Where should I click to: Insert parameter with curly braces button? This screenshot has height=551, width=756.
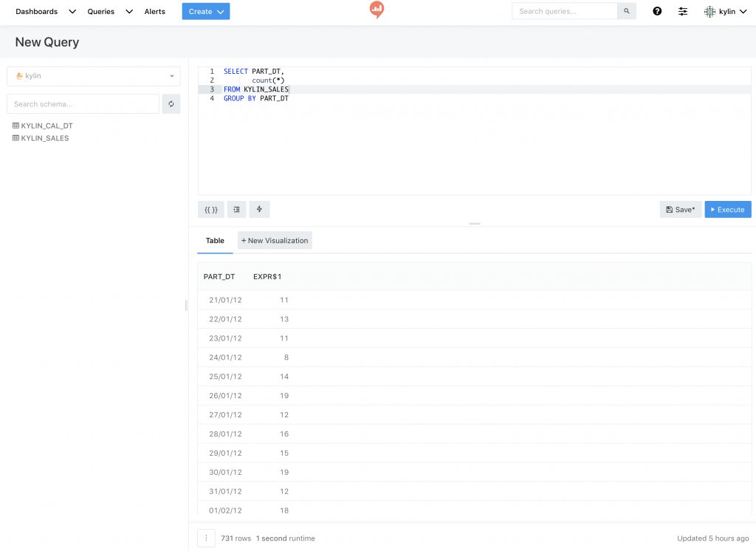click(x=211, y=210)
